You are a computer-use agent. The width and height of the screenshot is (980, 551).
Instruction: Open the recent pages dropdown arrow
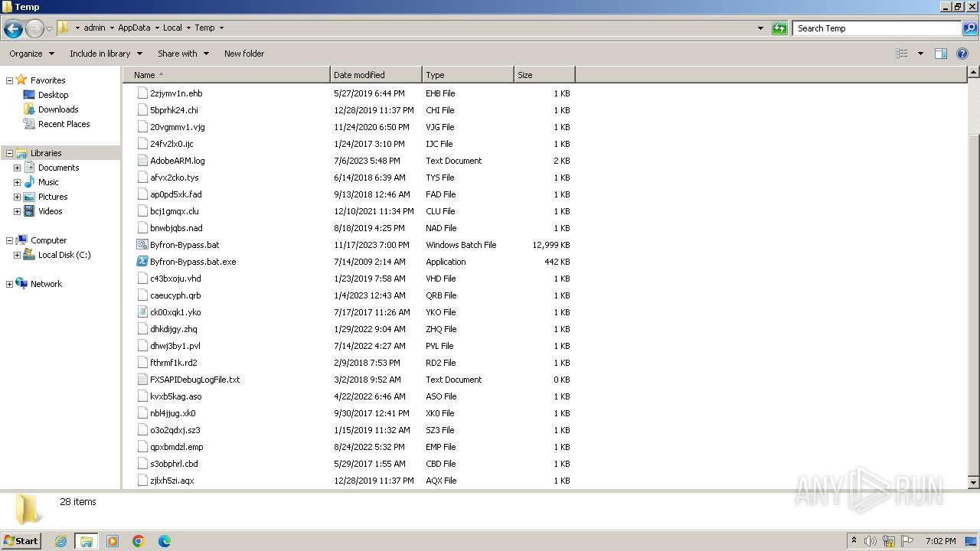50,29
